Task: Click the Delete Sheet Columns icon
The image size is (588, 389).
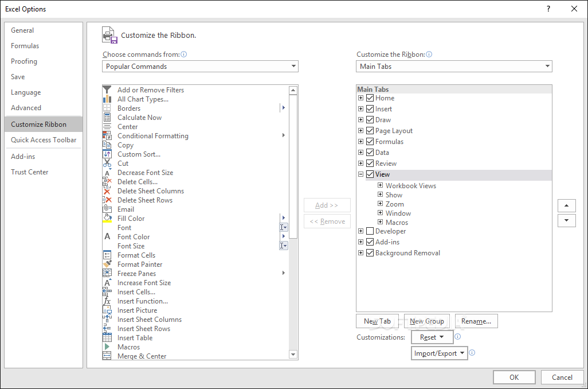Action: click(107, 190)
